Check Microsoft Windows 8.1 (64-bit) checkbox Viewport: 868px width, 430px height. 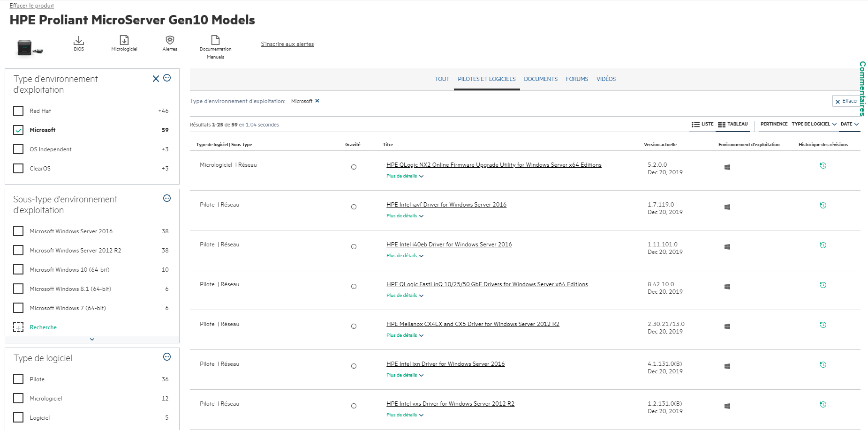click(x=18, y=289)
